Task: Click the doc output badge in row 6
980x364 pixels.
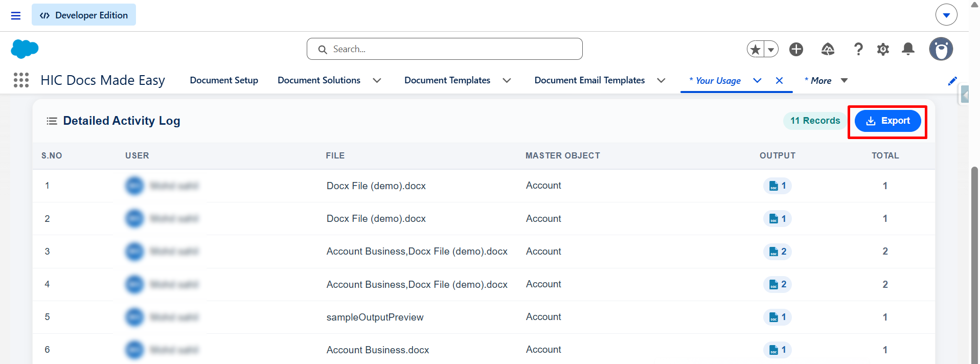Action: 778,350
